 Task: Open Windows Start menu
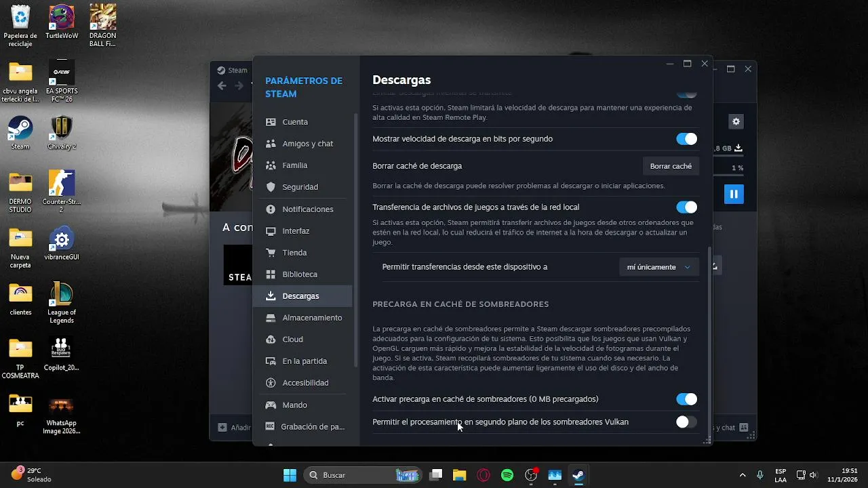pos(290,475)
